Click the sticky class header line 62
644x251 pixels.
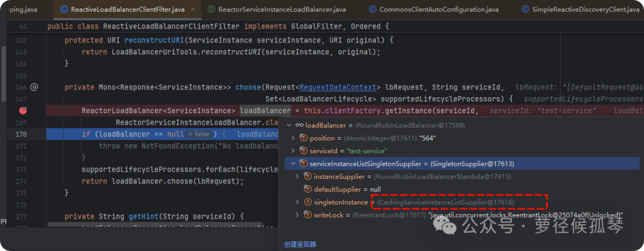coord(322,27)
